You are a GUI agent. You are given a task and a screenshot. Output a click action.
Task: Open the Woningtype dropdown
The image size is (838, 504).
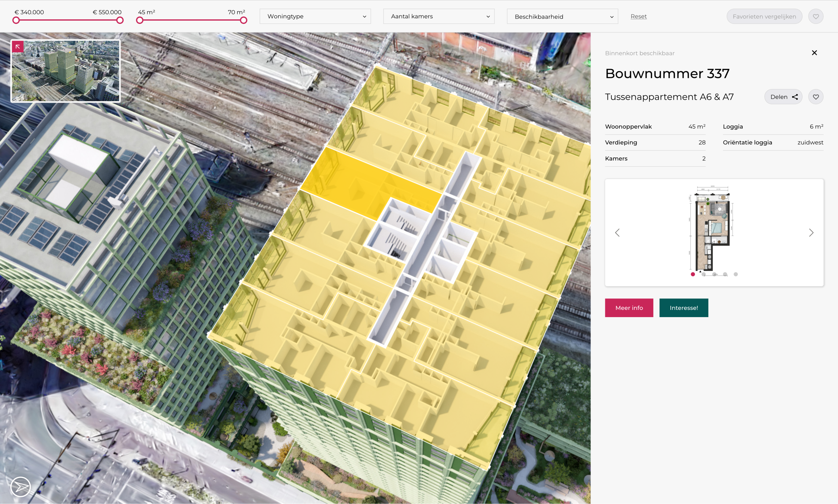click(x=315, y=16)
